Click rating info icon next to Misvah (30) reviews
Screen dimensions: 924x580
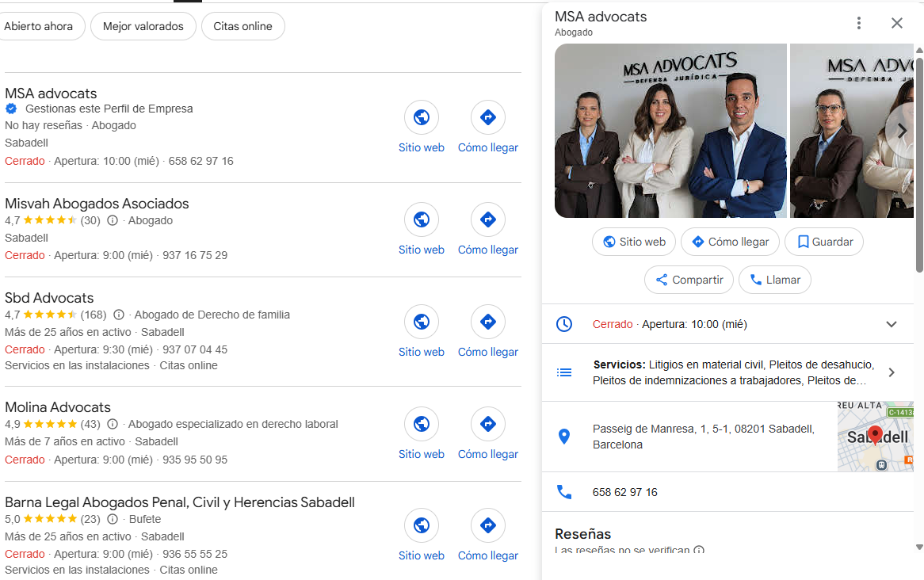(113, 220)
